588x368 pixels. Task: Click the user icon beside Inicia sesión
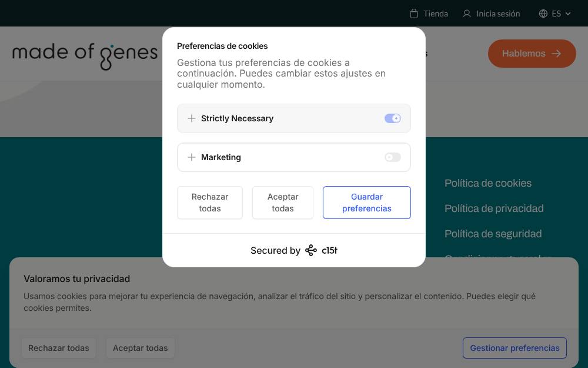[x=466, y=14]
